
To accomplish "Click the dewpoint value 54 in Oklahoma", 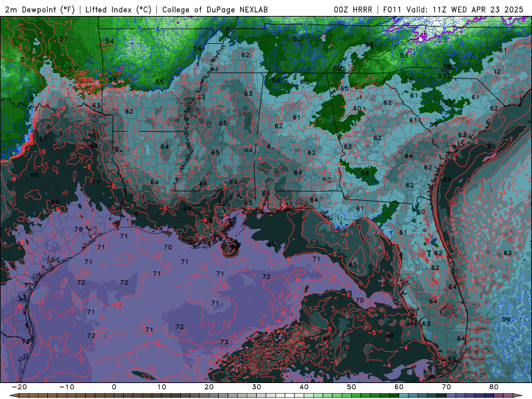I will click(x=110, y=41).
